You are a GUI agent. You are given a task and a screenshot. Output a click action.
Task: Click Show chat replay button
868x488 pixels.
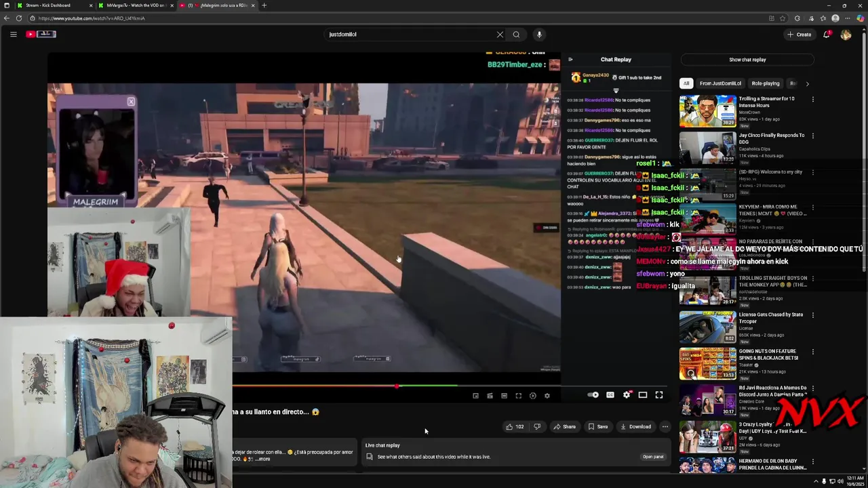(747, 60)
